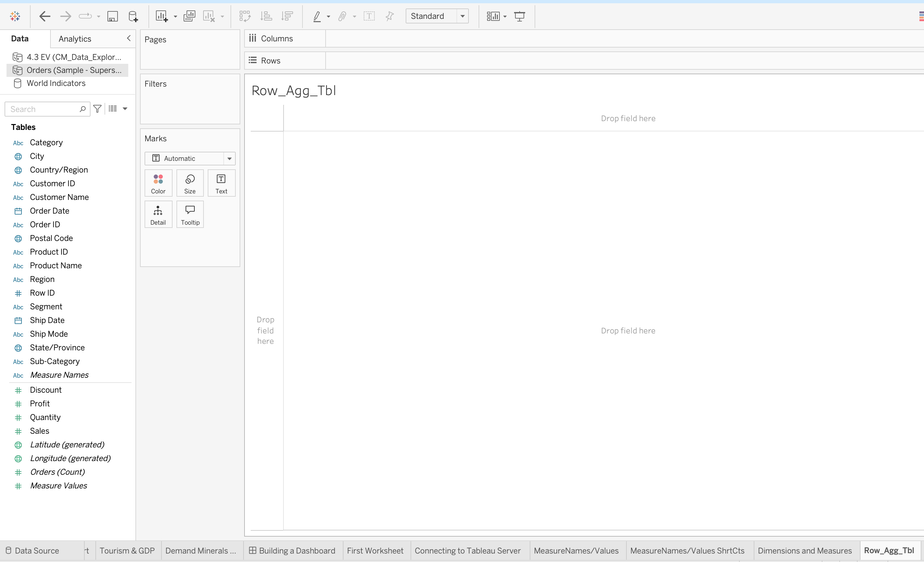Click the Sort Ascending icon

[x=266, y=16]
